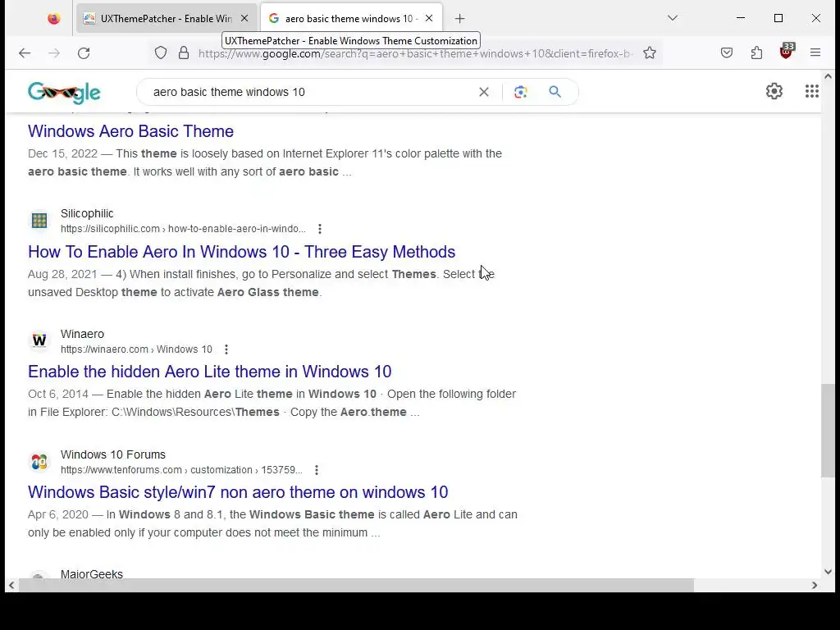Close the aero basic theme tab
The width and height of the screenshot is (840, 630).
click(x=428, y=19)
